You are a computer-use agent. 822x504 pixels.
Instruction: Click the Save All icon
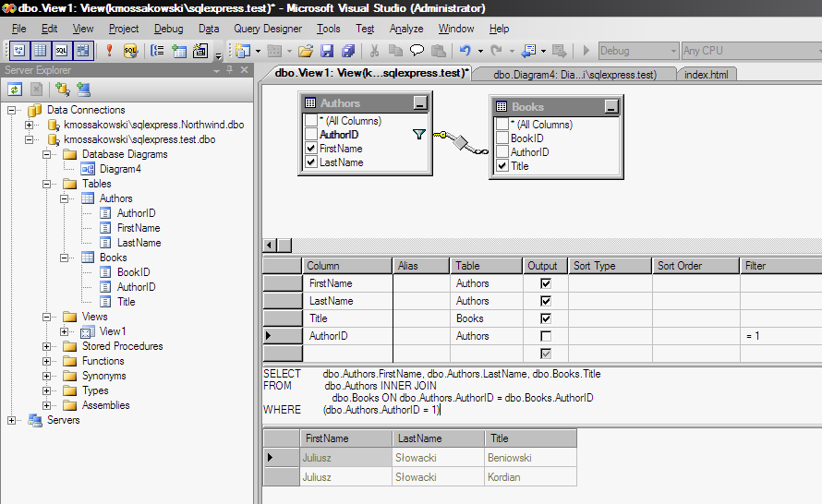click(x=348, y=51)
